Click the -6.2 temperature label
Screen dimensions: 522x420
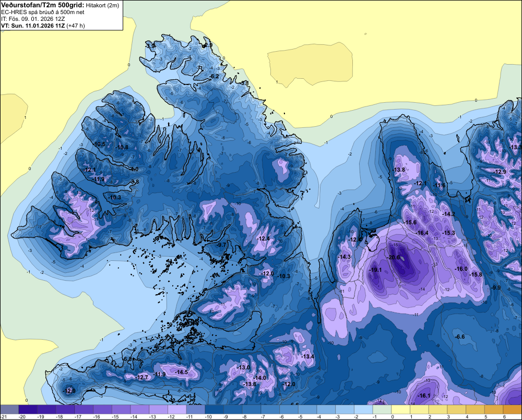(215, 77)
